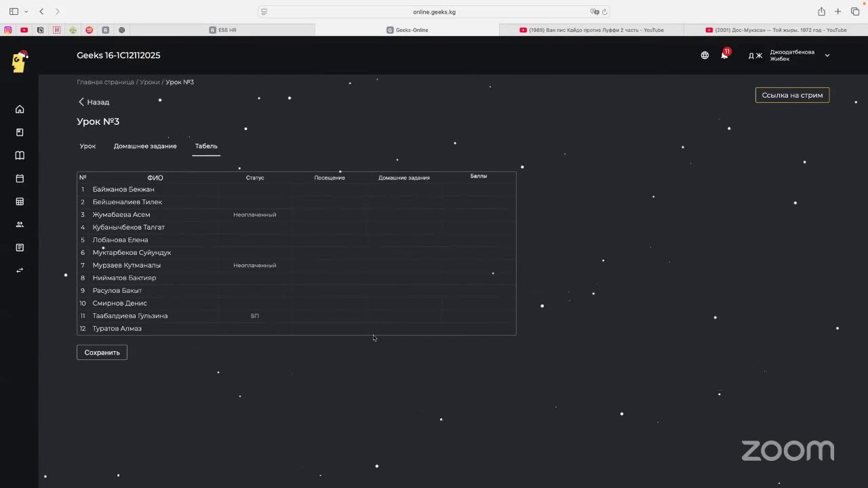Screen dimensions: 868x488
Task: Open the ChatGPT pinned tab
Action: (122, 30)
